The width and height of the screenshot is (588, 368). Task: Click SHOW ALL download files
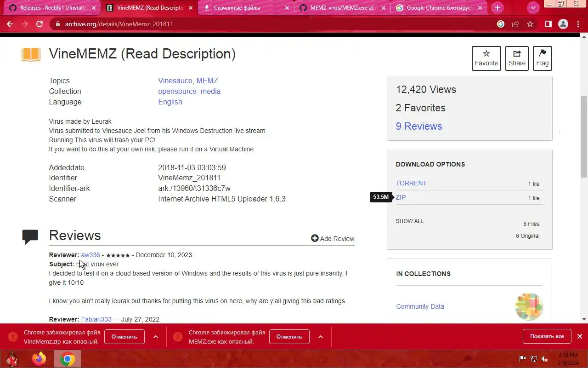[x=410, y=221]
